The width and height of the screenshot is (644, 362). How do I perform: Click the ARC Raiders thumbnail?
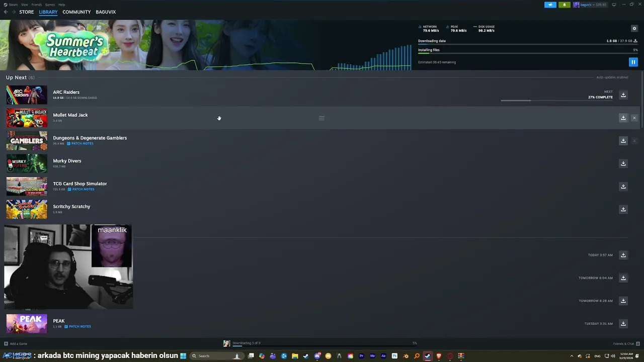pos(27,95)
